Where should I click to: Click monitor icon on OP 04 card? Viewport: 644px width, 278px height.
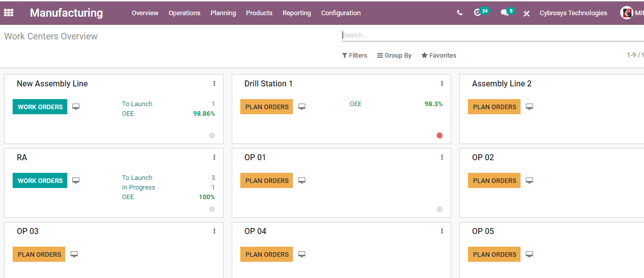click(302, 254)
